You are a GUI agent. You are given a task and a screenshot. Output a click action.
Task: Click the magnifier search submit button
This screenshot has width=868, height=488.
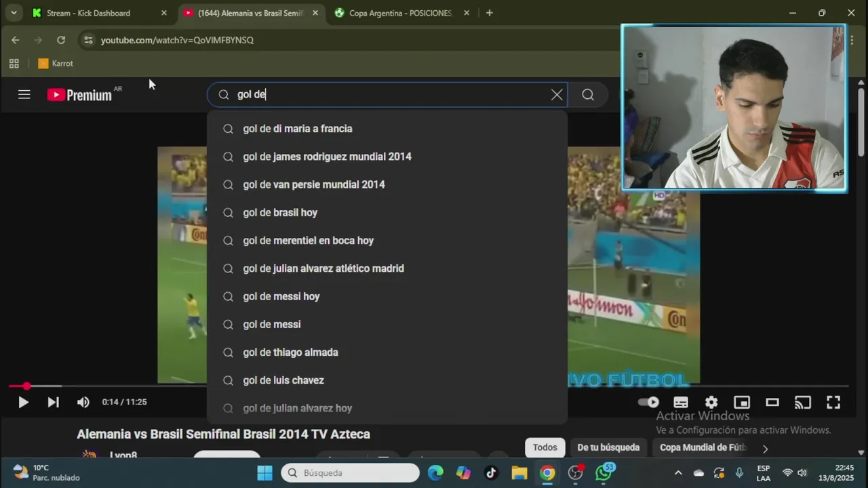588,95
